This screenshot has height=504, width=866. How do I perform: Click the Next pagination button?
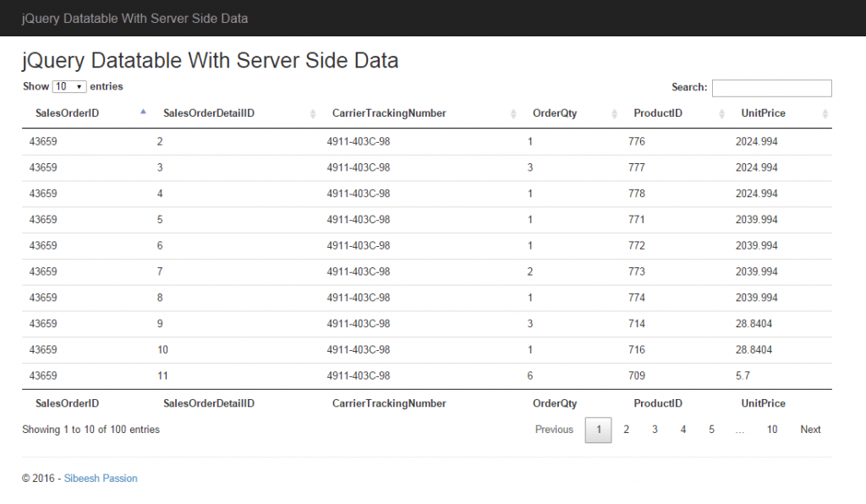pos(809,430)
